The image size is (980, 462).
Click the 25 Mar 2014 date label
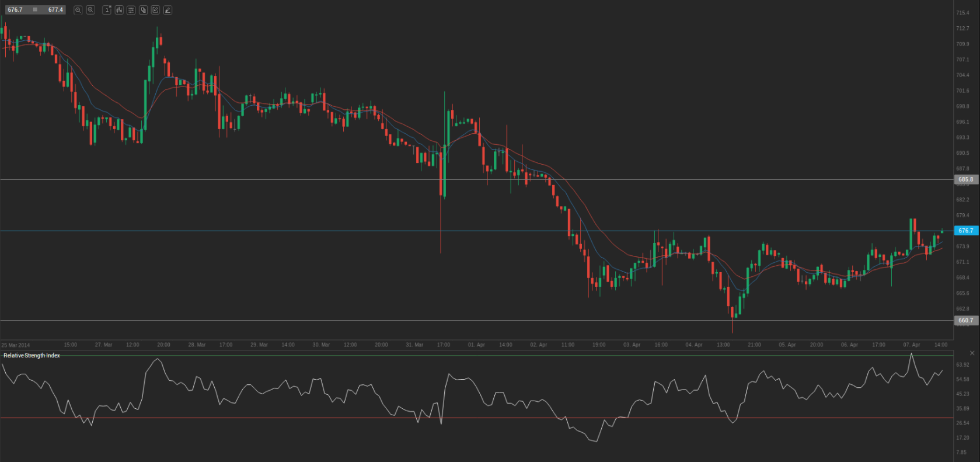[16, 345]
